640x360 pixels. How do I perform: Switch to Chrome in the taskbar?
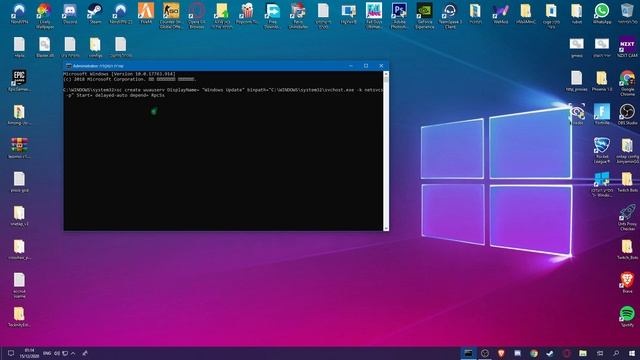[x=534, y=353]
